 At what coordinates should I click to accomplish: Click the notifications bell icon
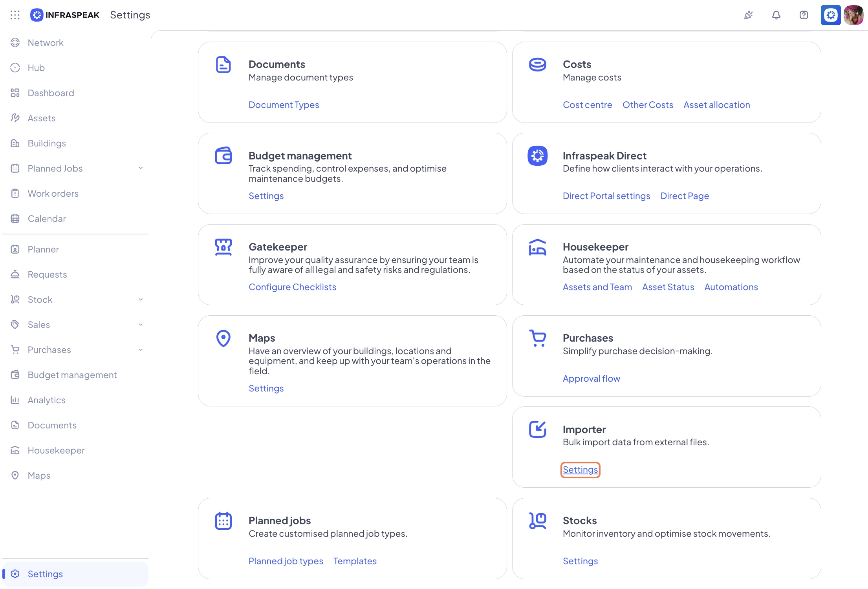776,15
